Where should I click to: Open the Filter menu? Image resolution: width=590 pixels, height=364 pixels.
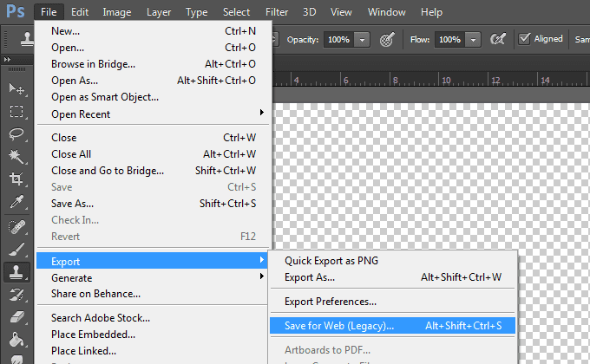[x=277, y=12]
